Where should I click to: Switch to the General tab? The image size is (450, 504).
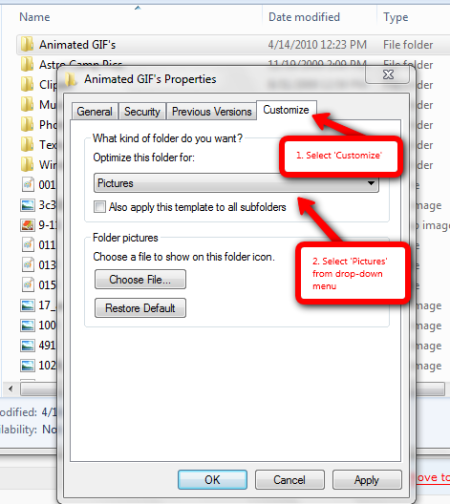tap(95, 111)
